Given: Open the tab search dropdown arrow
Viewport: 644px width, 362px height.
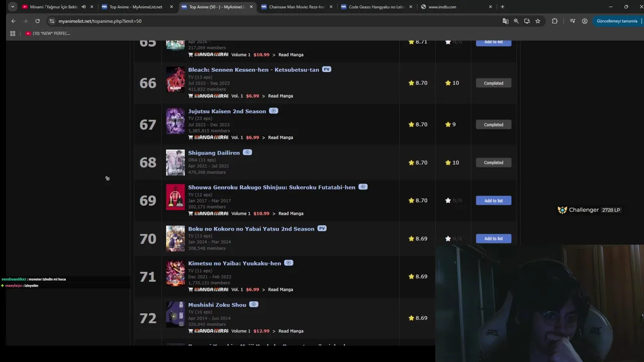Looking at the screenshot, I should click(12, 7).
